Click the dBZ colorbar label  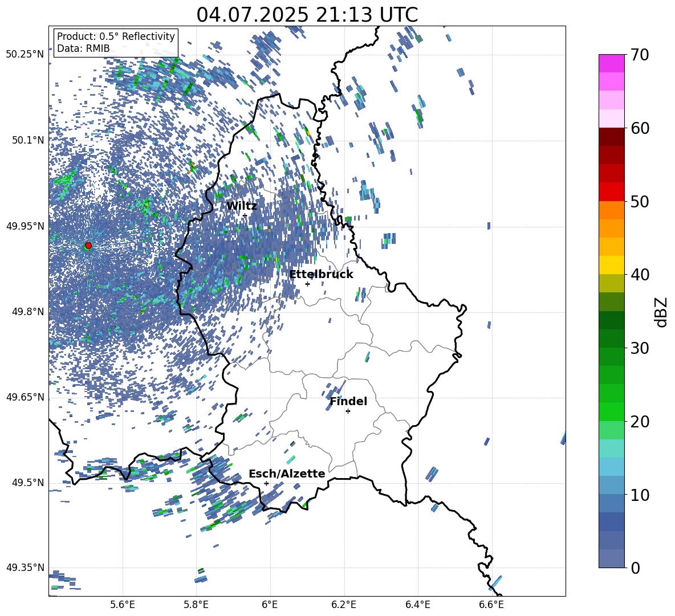coord(662,312)
